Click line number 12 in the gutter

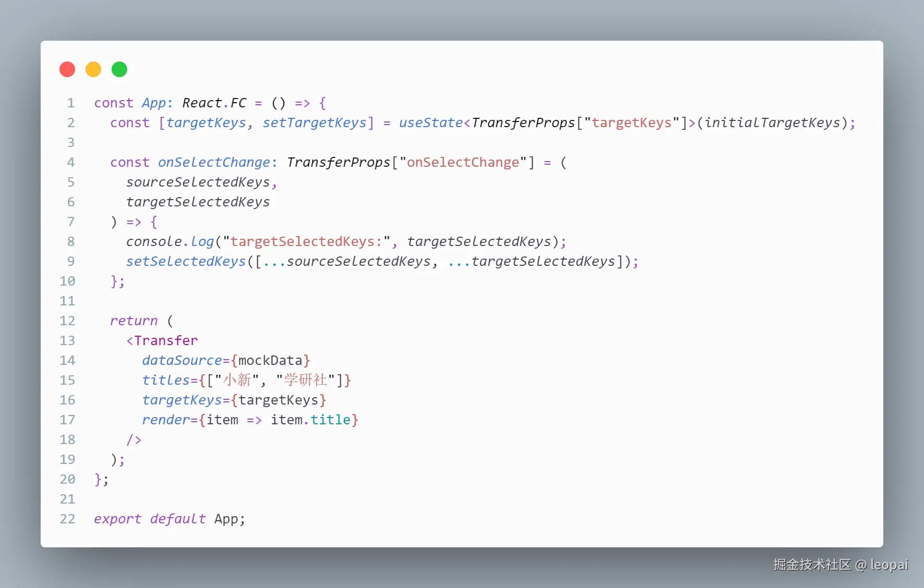tap(67, 321)
